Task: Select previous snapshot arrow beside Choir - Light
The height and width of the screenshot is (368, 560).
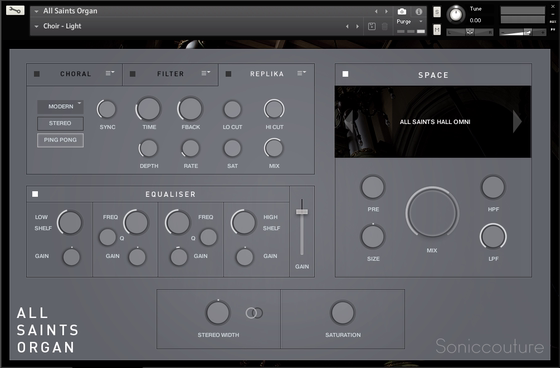Action: [347, 26]
